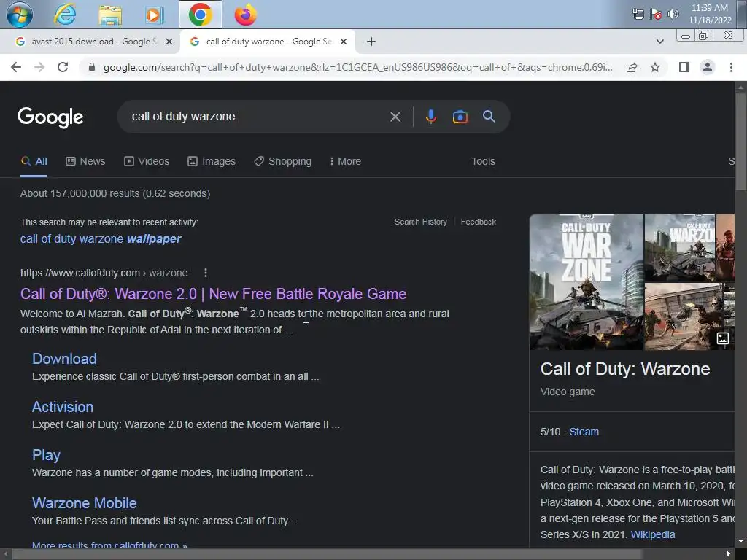
Task: Reload the current page
Action: pos(63,67)
